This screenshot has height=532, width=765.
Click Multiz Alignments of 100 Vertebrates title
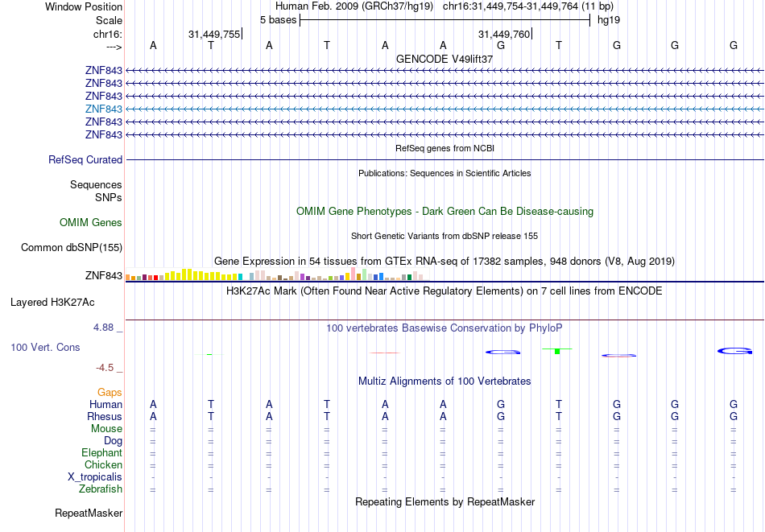pyautogui.click(x=445, y=381)
